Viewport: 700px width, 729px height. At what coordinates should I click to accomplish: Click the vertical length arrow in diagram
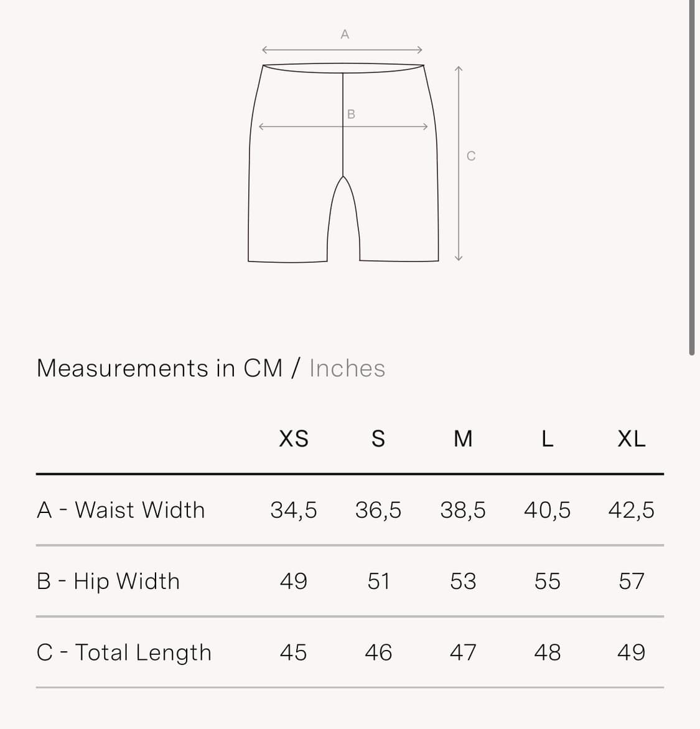coord(459,163)
